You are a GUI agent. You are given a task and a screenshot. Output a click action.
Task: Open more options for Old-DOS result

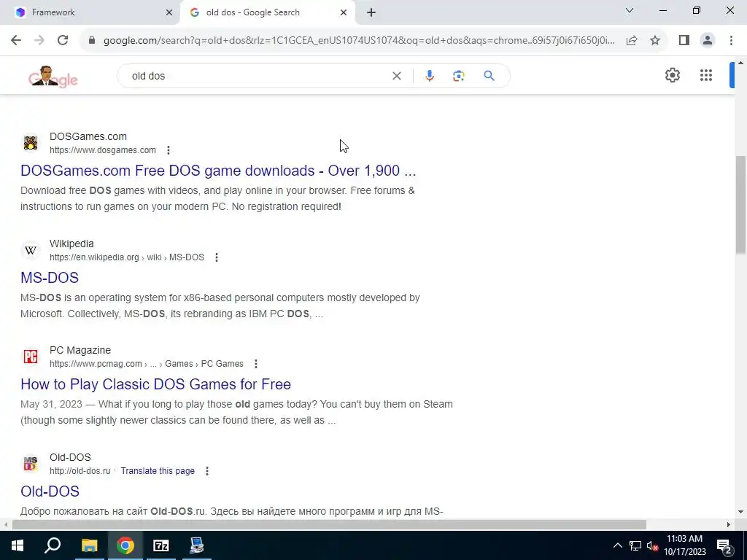(x=206, y=472)
